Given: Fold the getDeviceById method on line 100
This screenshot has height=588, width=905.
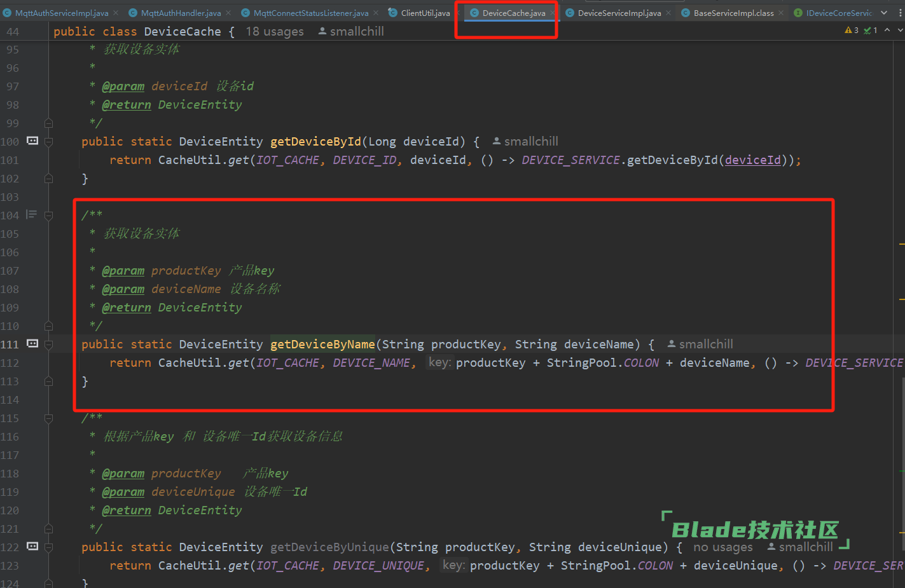Looking at the screenshot, I should (x=49, y=141).
